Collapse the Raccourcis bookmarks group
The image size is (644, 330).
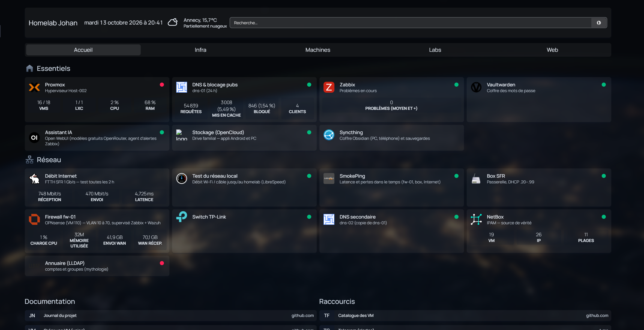337,301
